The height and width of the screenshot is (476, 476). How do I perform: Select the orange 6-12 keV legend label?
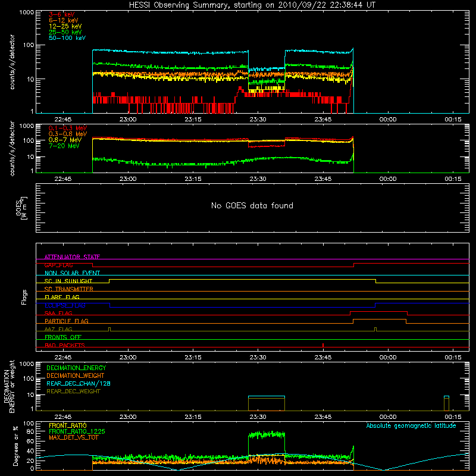click(x=64, y=20)
